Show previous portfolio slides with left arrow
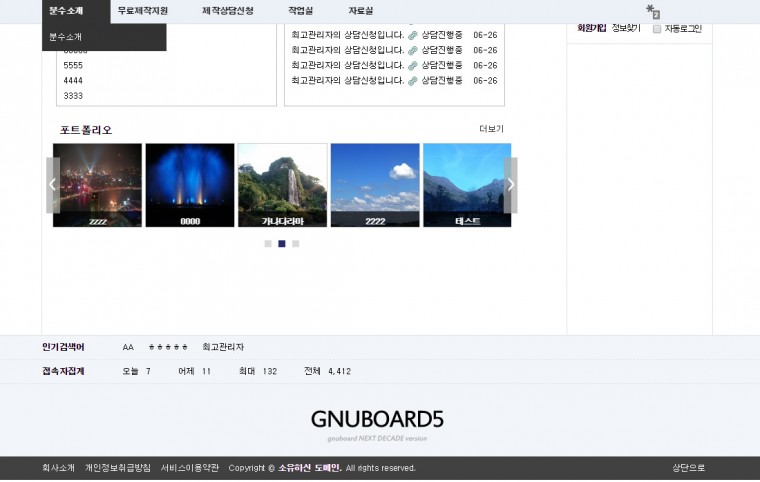This screenshot has height=482, width=760. (x=53, y=185)
